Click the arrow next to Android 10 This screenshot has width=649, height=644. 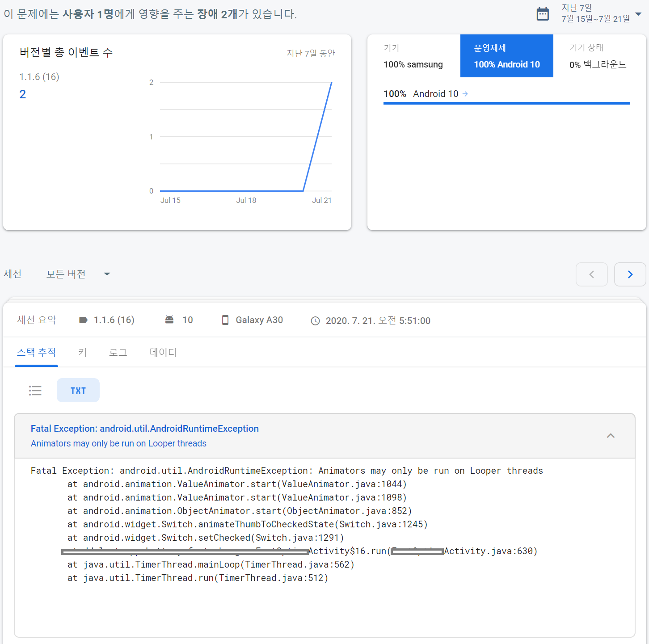click(x=465, y=94)
